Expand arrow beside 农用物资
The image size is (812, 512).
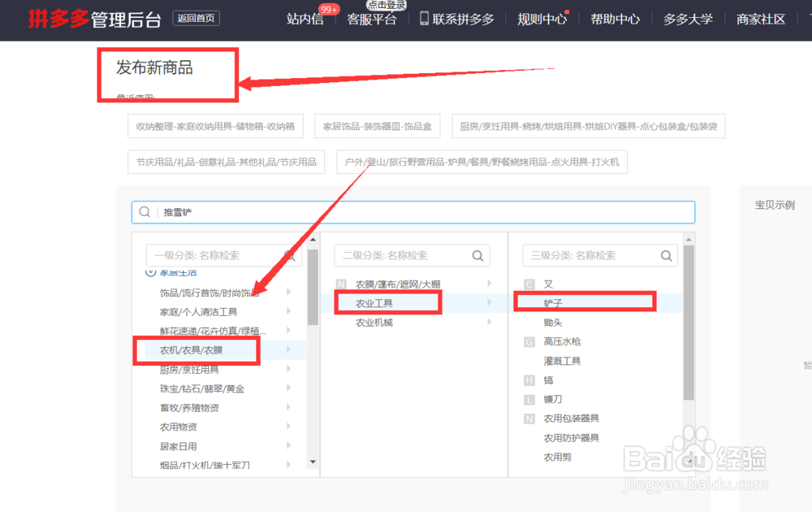[288, 426]
